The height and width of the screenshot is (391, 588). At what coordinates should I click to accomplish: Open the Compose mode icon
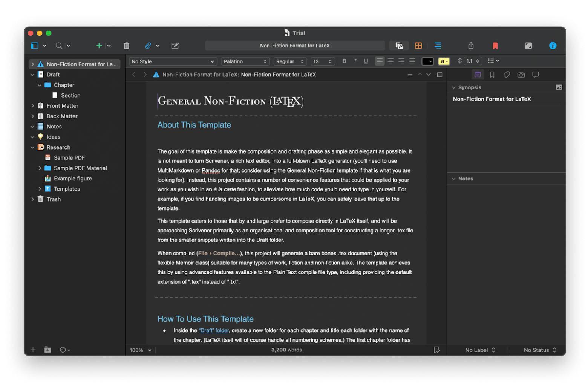pos(528,46)
